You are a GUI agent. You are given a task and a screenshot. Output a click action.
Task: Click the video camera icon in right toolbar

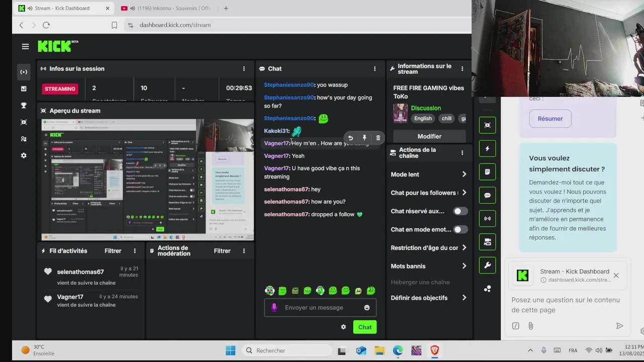(x=488, y=242)
